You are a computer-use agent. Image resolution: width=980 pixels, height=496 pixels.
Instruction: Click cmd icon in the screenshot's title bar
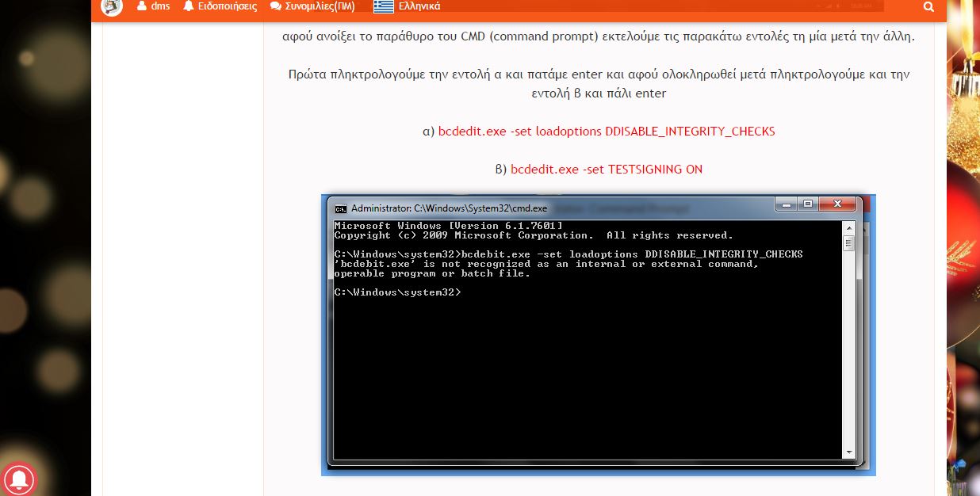pyautogui.click(x=341, y=208)
